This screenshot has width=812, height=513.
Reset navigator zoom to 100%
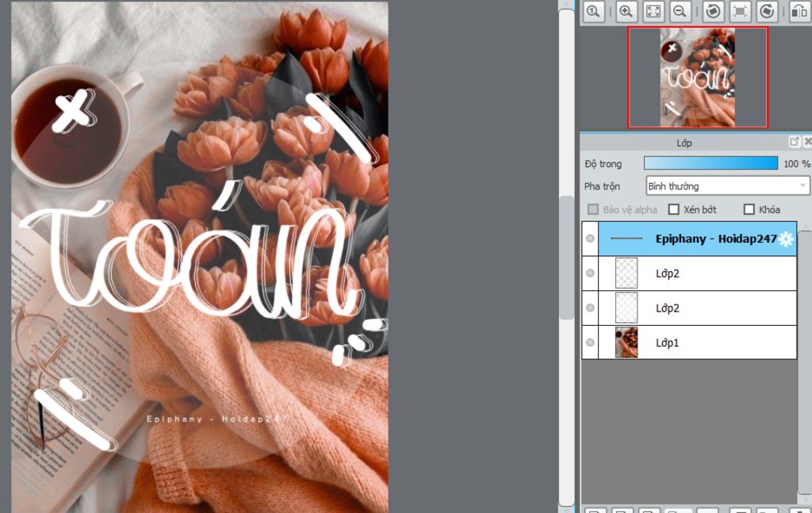(x=593, y=11)
